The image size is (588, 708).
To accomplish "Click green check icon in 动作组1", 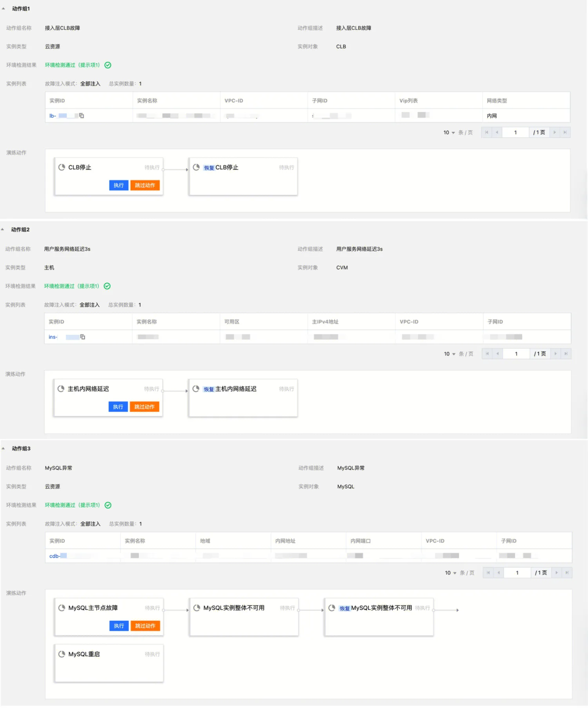I will [108, 65].
